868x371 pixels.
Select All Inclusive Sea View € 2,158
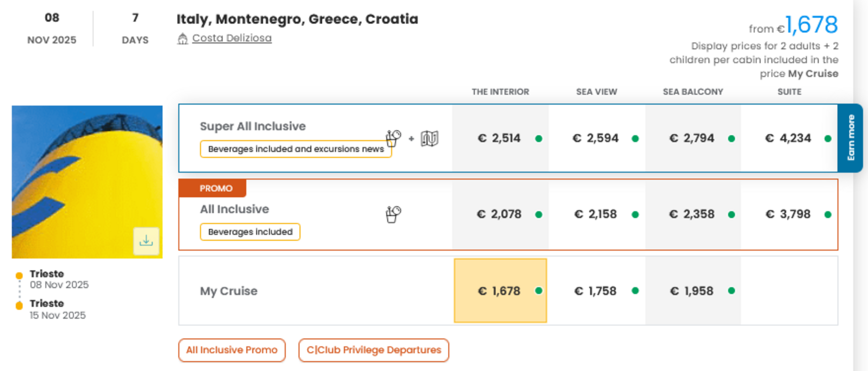tap(596, 214)
